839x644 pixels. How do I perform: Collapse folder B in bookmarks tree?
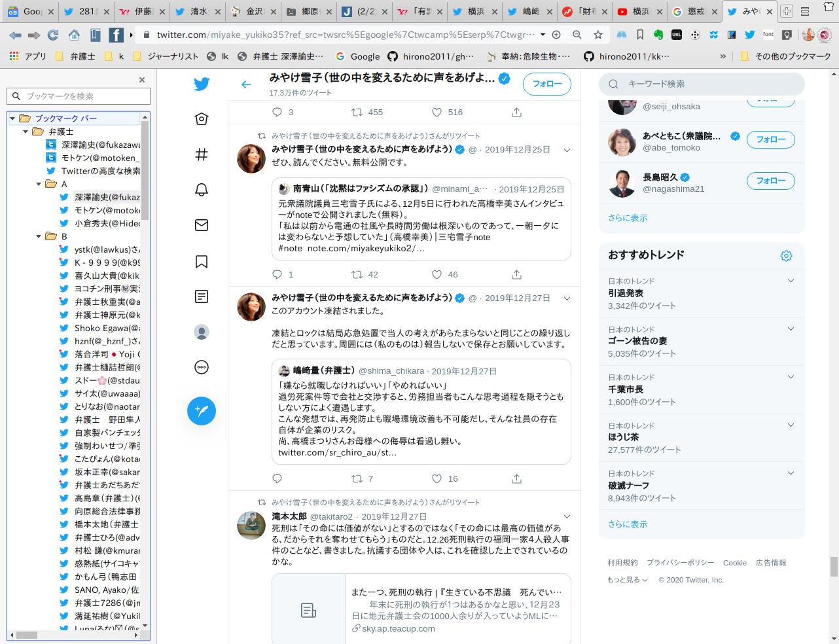click(39, 236)
